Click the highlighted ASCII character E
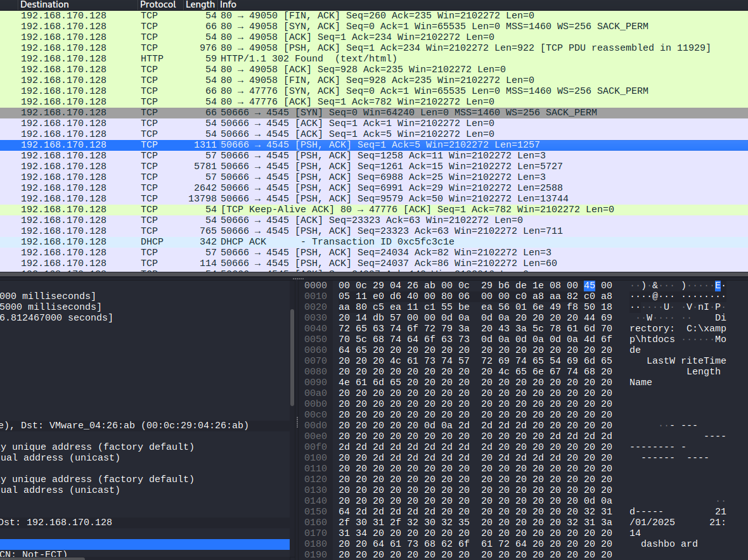This screenshot has width=748, height=560. pos(718,286)
